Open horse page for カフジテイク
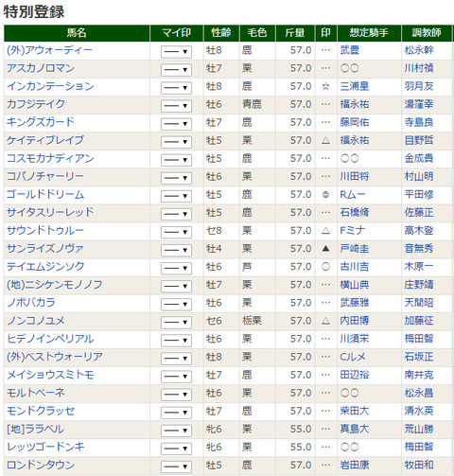 36,104
